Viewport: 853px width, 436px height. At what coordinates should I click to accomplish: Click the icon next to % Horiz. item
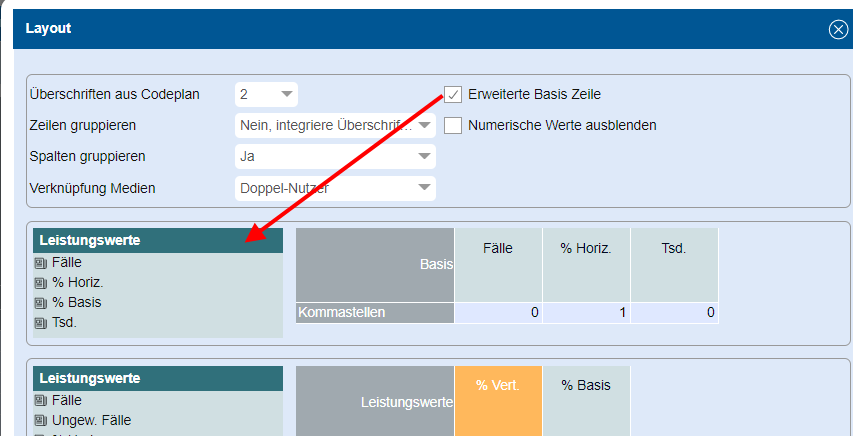(41, 282)
